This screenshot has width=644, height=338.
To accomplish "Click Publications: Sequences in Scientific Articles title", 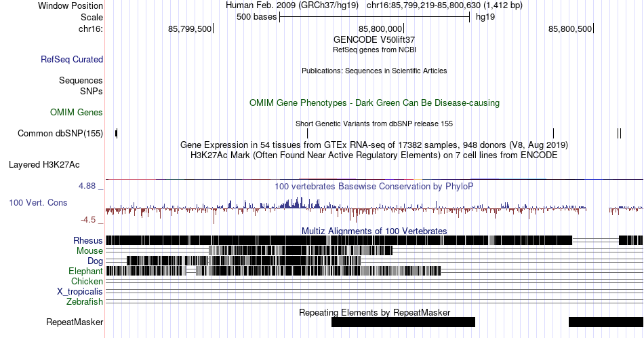I will point(374,71).
